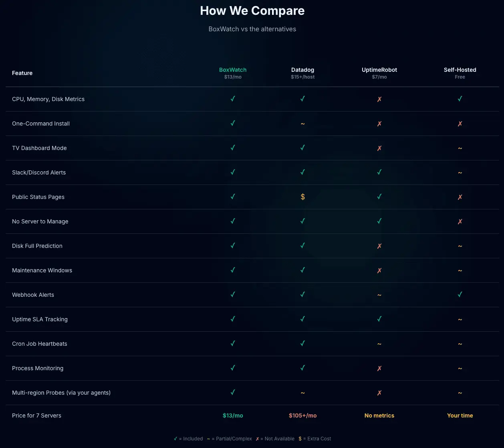Click UptimeRobot checkmark for Uptime SLA Tracking
Image resolution: width=504 pixels, height=448 pixels.
click(379, 319)
